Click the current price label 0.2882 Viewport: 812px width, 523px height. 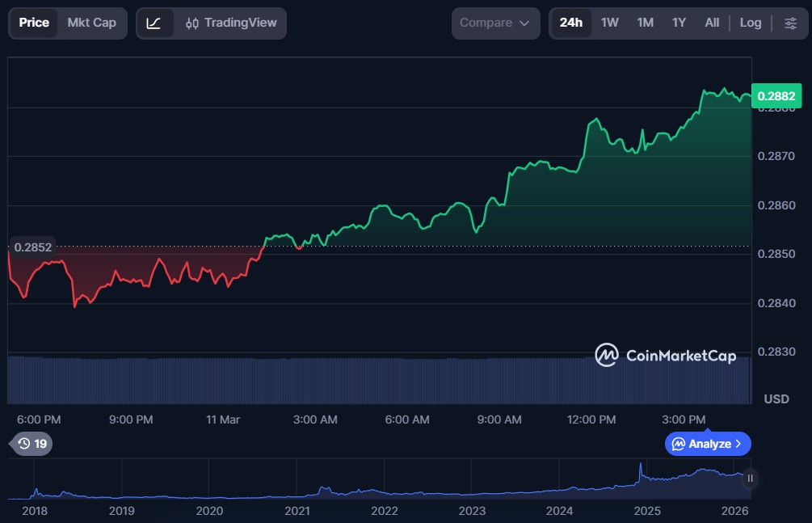(776, 96)
